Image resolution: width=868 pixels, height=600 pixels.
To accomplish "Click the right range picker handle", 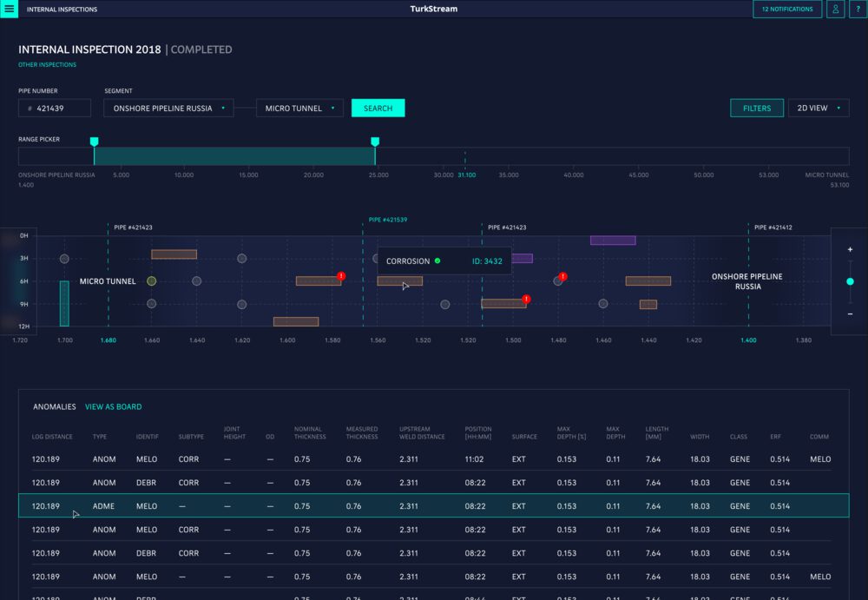I will [x=375, y=142].
